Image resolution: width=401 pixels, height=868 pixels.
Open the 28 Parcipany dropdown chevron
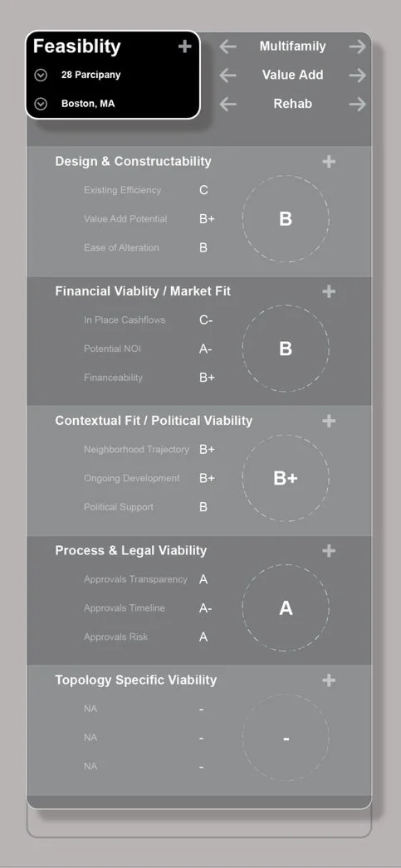pos(41,75)
